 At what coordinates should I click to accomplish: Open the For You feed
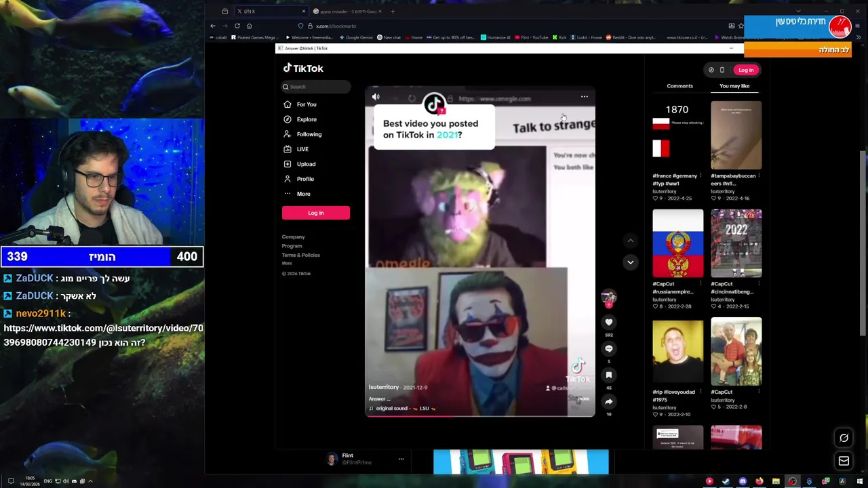(x=307, y=104)
